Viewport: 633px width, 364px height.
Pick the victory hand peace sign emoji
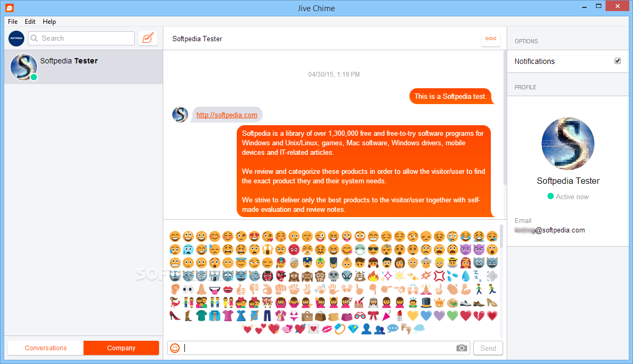(x=307, y=290)
